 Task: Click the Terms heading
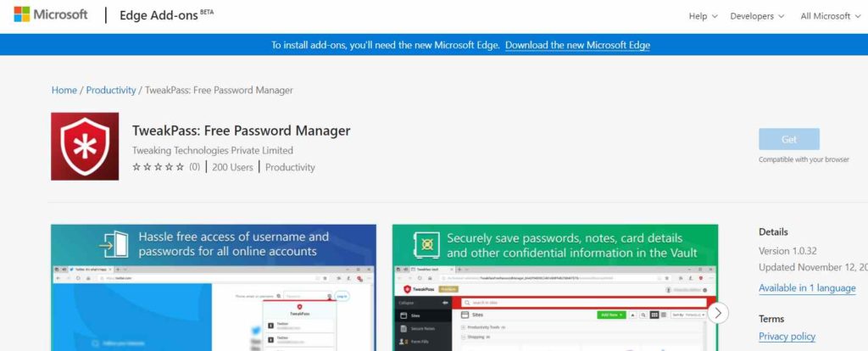[x=771, y=319]
